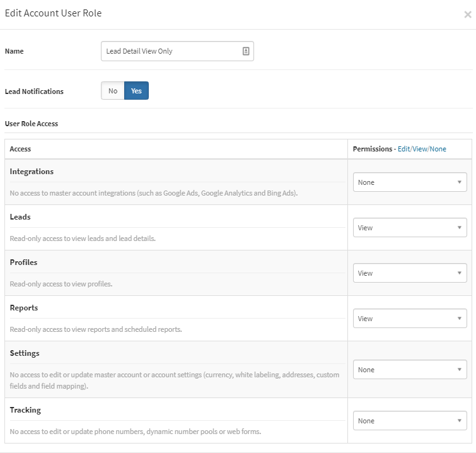Click the View link in Permissions header

420,149
